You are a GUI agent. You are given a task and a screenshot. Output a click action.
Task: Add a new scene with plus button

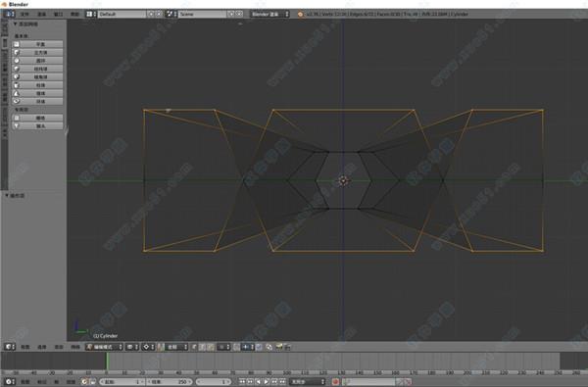pos(231,14)
